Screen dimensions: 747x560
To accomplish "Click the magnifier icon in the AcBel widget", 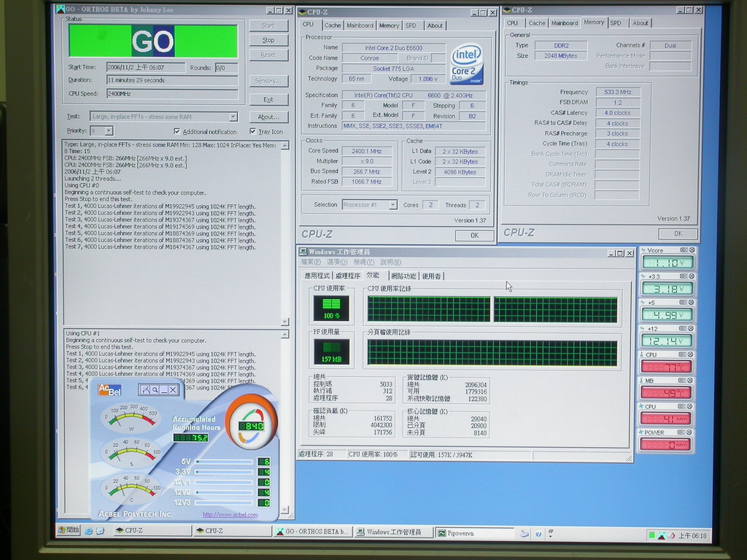I will [x=155, y=389].
